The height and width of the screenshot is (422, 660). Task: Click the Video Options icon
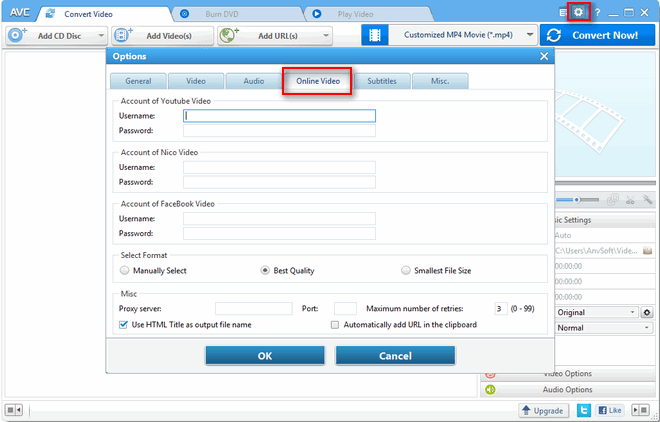490,374
